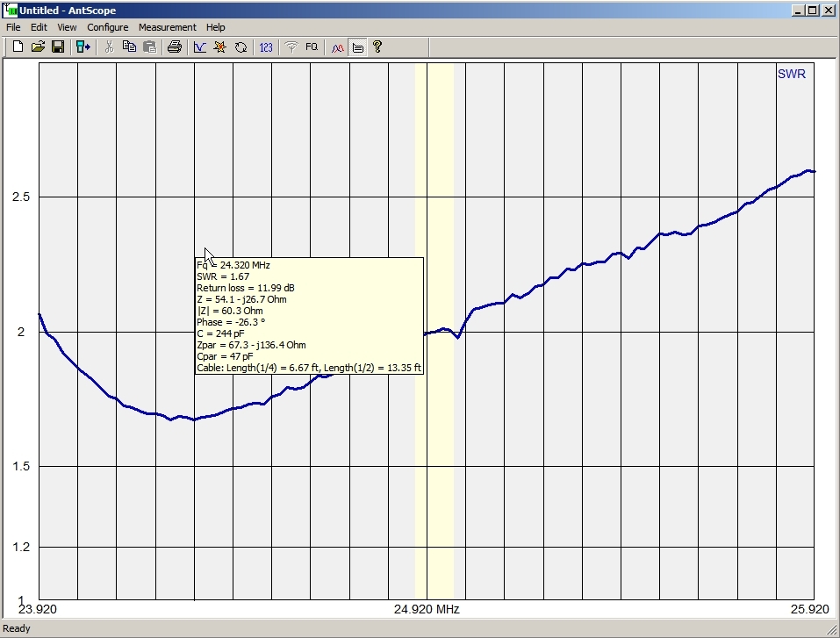Open the Measurement menu
The image size is (840, 638).
pos(167,27)
